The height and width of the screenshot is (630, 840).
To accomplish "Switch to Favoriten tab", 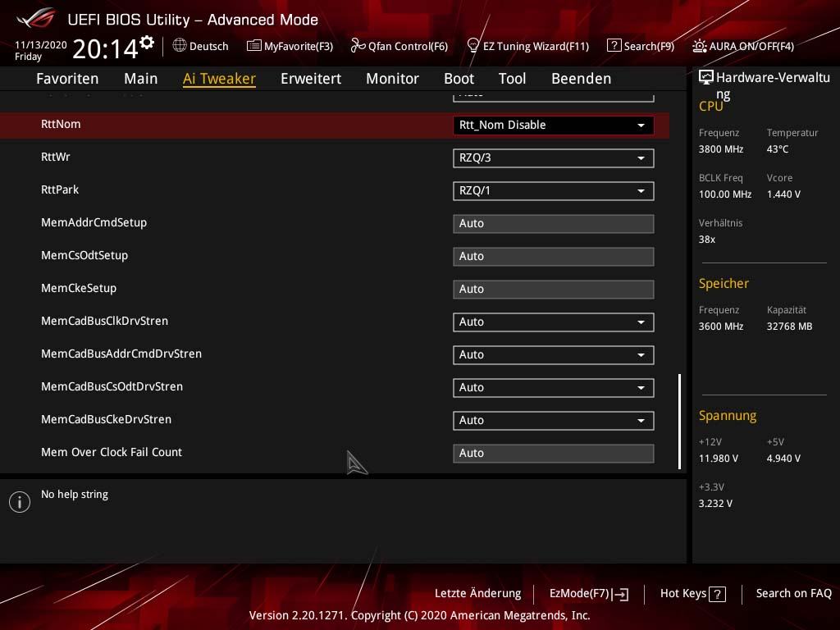I will point(67,79).
